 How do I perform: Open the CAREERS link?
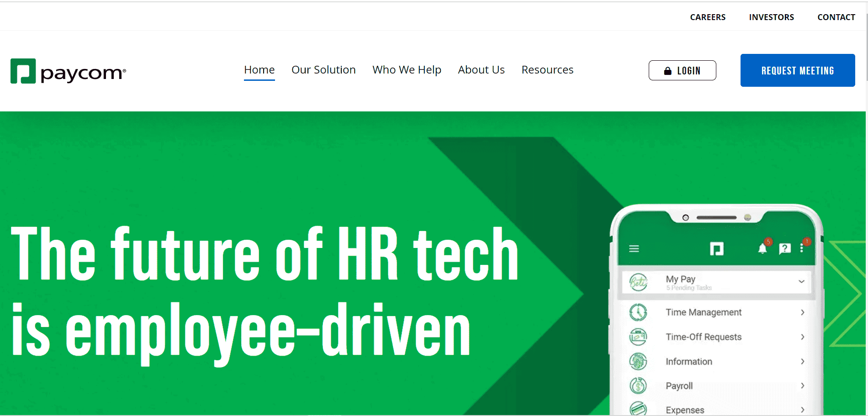click(x=708, y=17)
